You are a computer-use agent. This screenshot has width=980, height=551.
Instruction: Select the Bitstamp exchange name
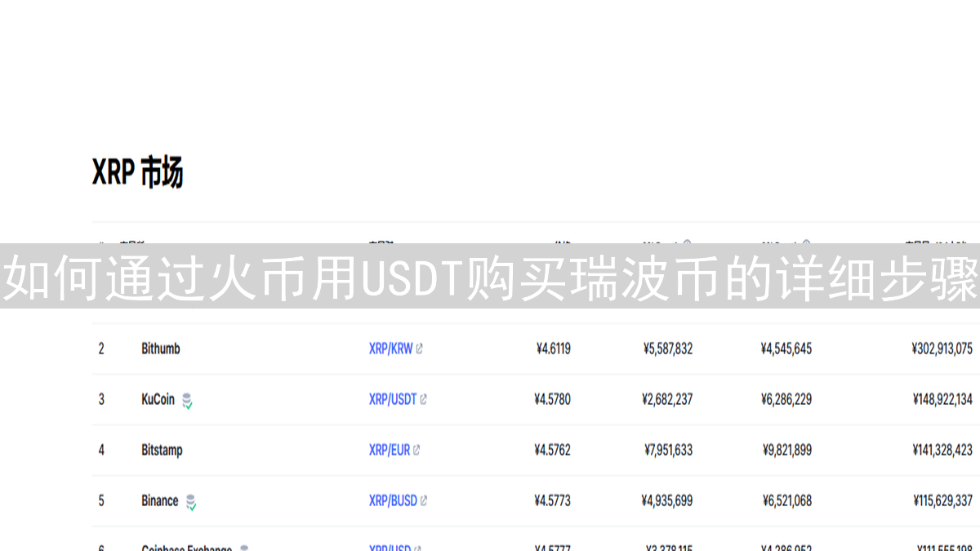coord(162,450)
